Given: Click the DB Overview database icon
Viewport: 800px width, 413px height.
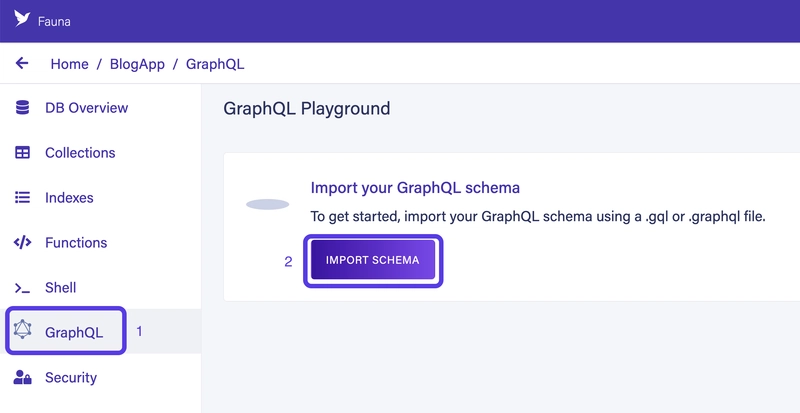Looking at the screenshot, I should (x=22, y=108).
